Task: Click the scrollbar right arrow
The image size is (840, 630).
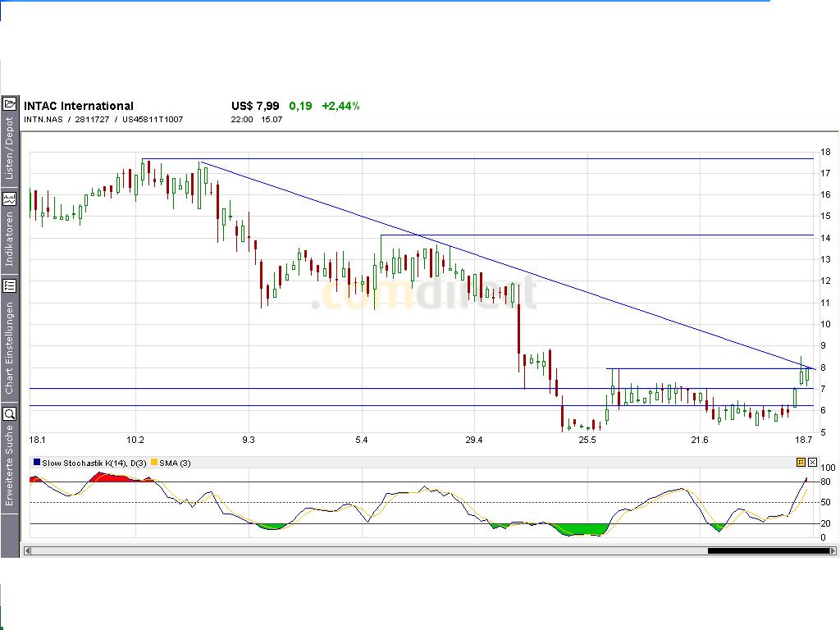Action: pyautogui.click(x=833, y=550)
